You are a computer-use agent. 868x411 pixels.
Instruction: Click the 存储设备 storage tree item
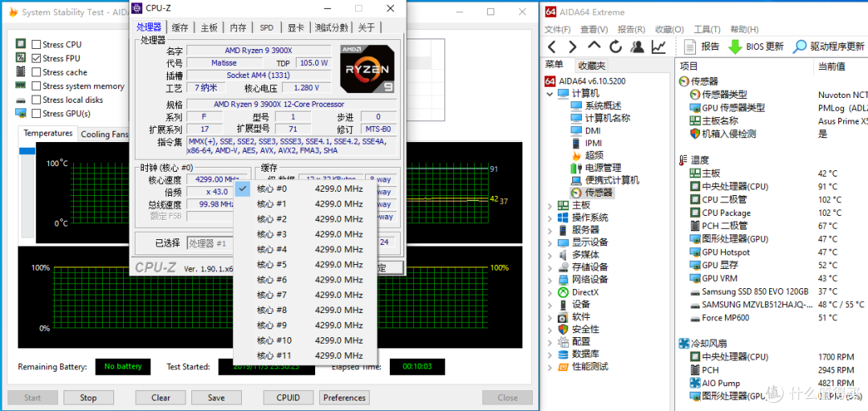click(583, 267)
